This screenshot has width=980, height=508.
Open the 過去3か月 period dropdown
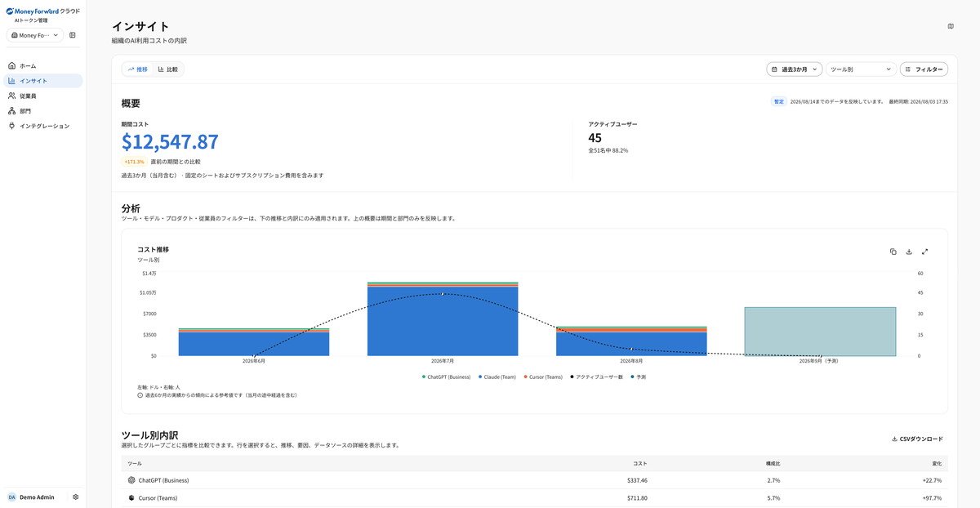coord(795,69)
